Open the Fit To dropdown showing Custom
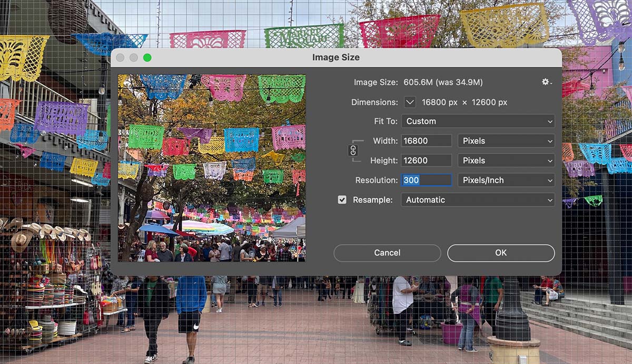Screen dimensions: 632x364 pyautogui.click(x=477, y=121)
